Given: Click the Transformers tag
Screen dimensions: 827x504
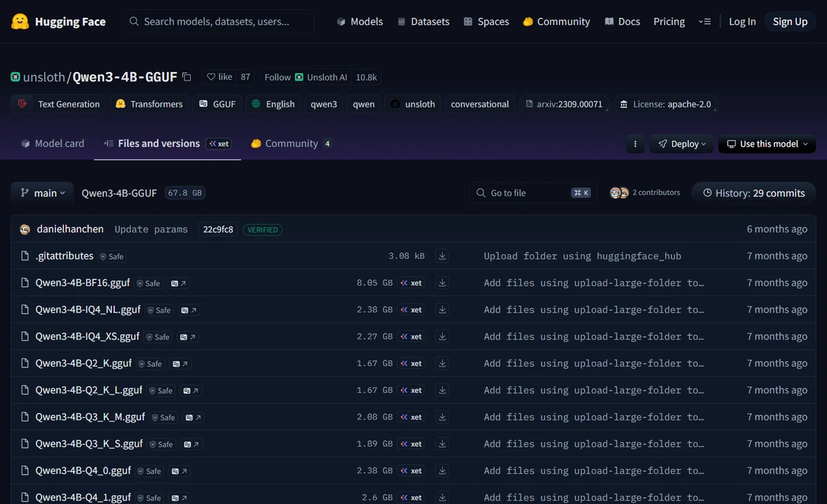Looking at the screenshot, I should [x=149, y=104].
